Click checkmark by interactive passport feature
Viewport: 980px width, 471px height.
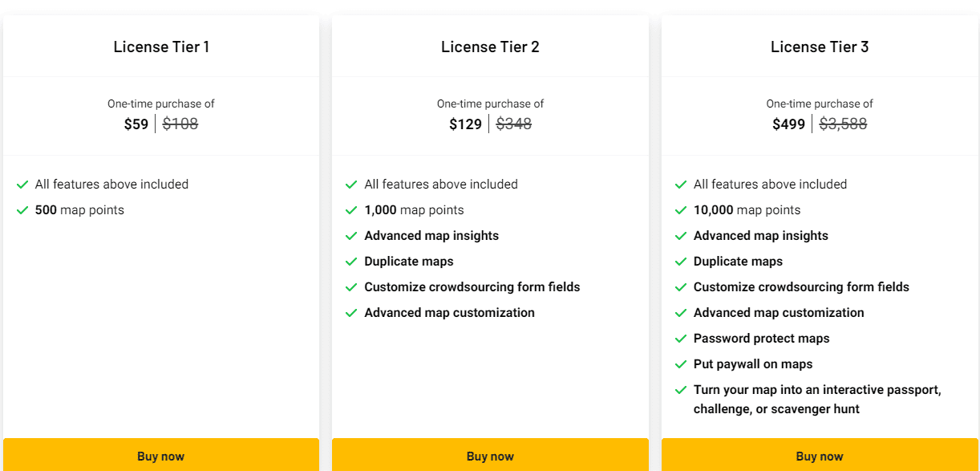coord(681,390)
